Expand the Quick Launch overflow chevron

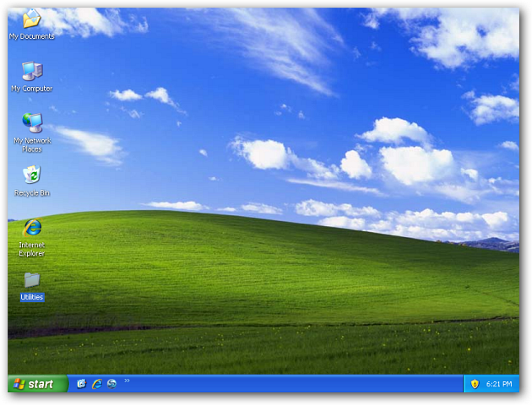127,381
